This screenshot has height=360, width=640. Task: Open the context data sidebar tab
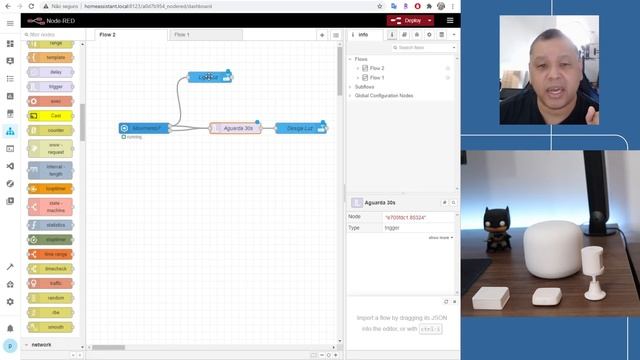(x=442, y=35)
